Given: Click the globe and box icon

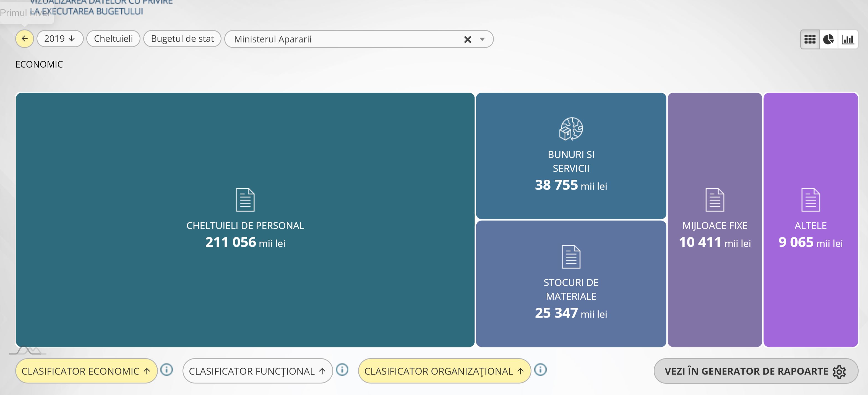Looking at the screenshot, I should 571,129.
